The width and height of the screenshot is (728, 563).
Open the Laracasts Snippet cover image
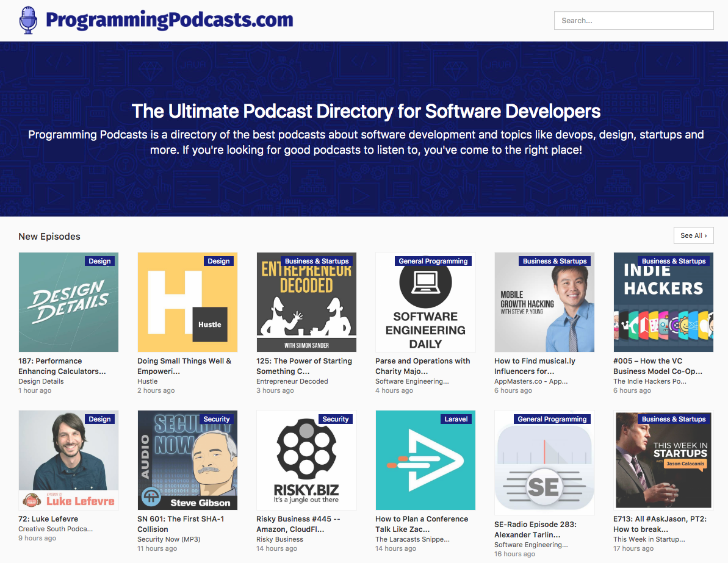pos(425,460)
